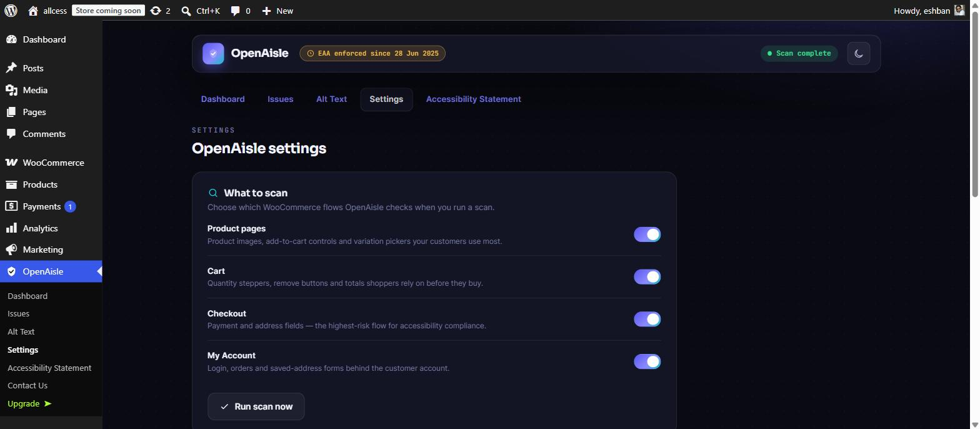Open the Alt Text tab
This screenshot has width=980, height=429.
point(331,99)
